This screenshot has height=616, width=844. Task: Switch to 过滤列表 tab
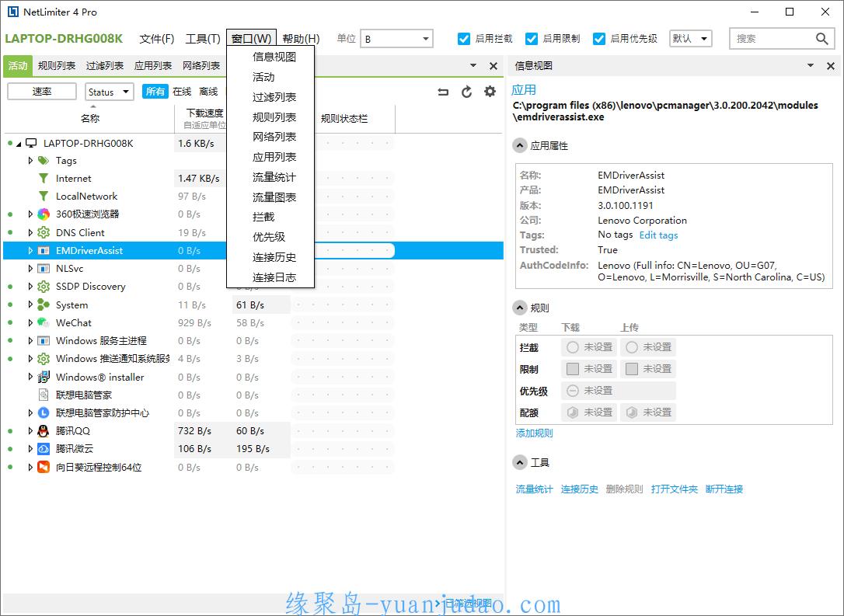104,65
